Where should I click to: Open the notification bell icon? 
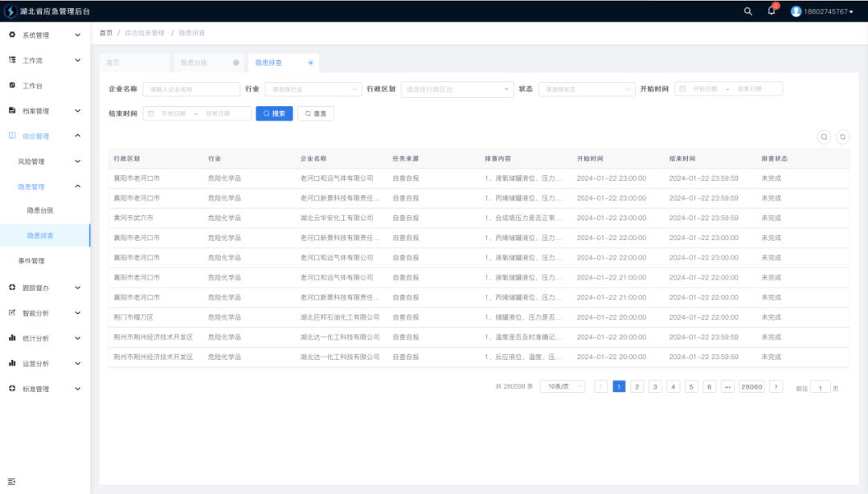coord(772,11)
